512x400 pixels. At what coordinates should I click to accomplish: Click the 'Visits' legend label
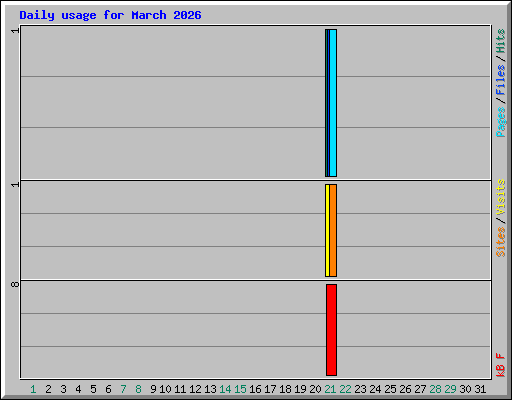pos(501,197)
